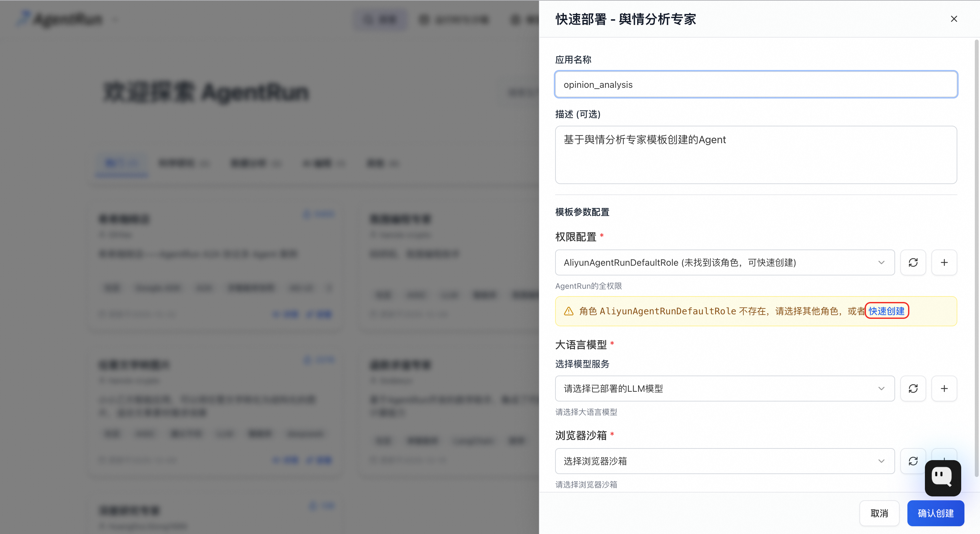Open the 选择浏览器沙箱 dropdown
The image size is (980, 534).
click(725, 461)
